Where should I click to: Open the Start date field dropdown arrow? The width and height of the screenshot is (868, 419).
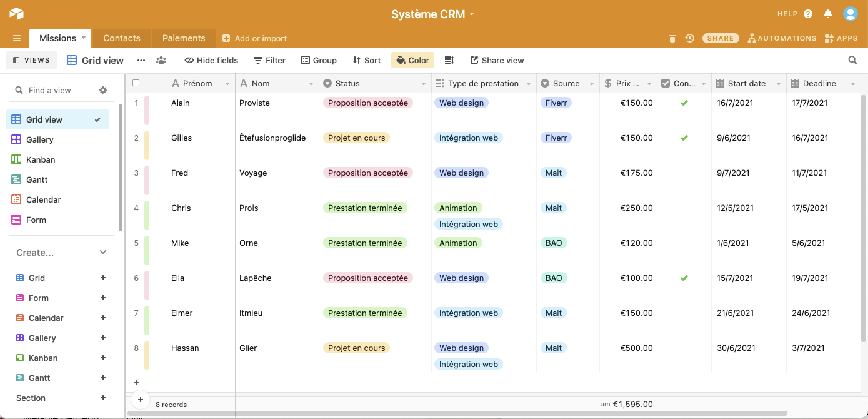point(779,84)
